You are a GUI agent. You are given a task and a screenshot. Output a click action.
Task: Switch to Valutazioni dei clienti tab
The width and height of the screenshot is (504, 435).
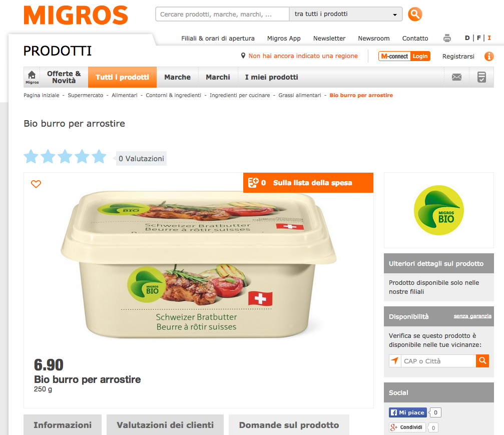click(x=165, y=424)
